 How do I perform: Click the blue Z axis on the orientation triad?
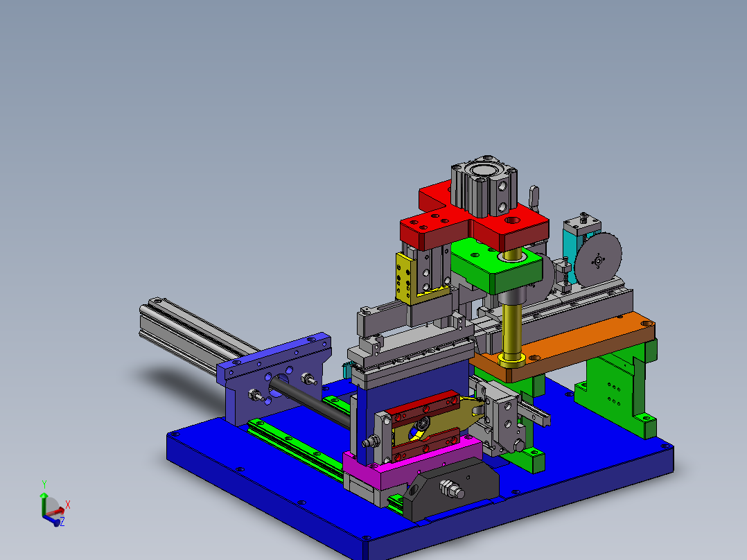click(x=53, y=520)
